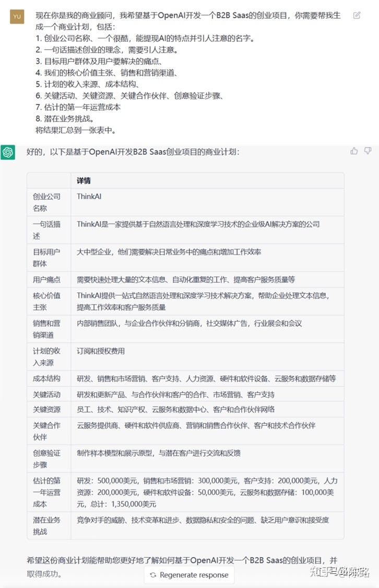
Task: Click the Regenerate response button
Action: pos(189,575)
